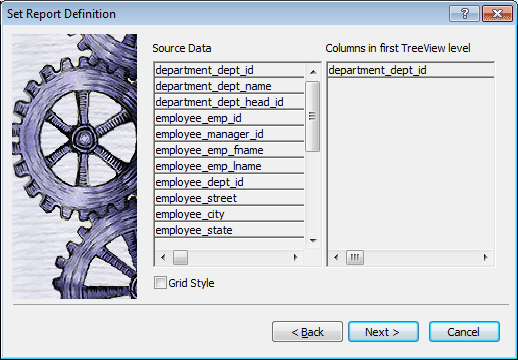Select employee_emp_fname in Source Data
This screenshot has width=518, height=360.
pyautogui.click(x=229, y=150)
